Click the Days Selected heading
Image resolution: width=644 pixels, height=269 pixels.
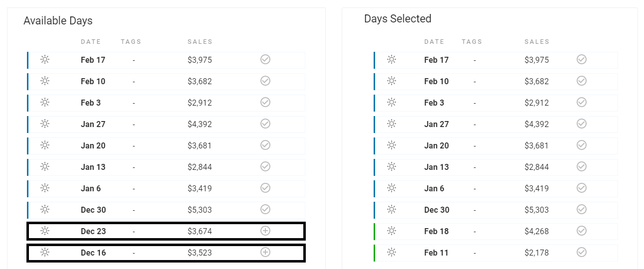tap(398, 19)
